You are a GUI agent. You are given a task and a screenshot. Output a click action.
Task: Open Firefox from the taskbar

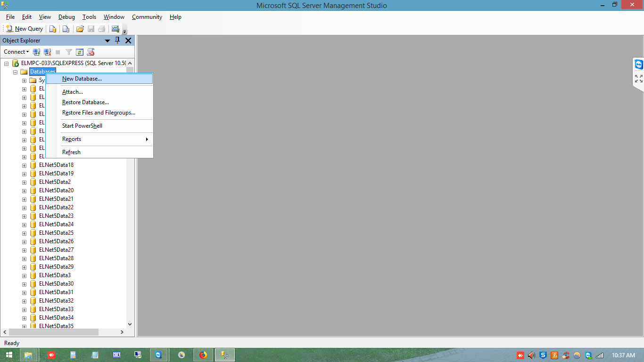pyautogui.click(x=203, y=355)
